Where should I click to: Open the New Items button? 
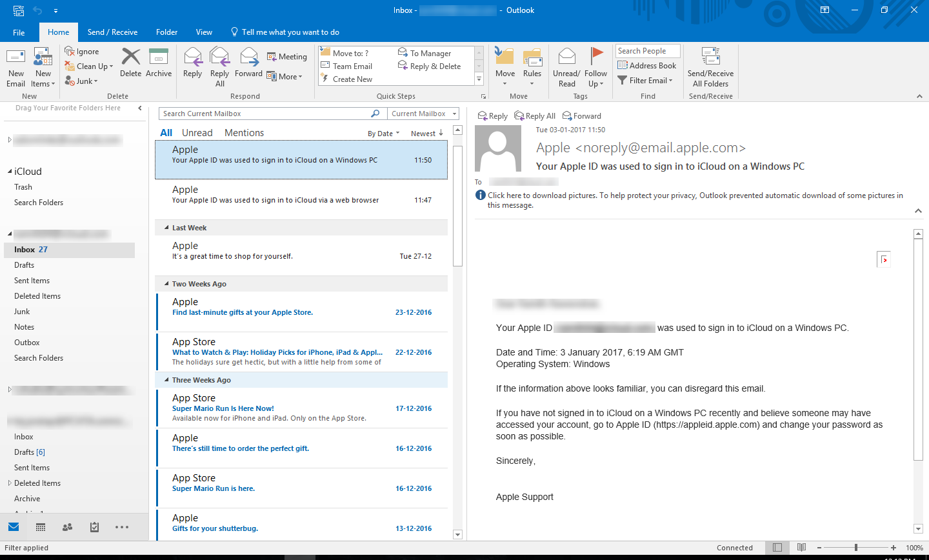[x=43, y=68]
